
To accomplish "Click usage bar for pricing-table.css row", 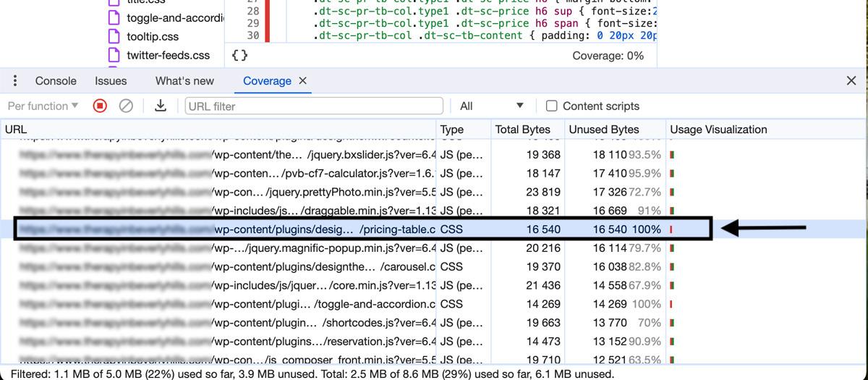I will [671, 229].
